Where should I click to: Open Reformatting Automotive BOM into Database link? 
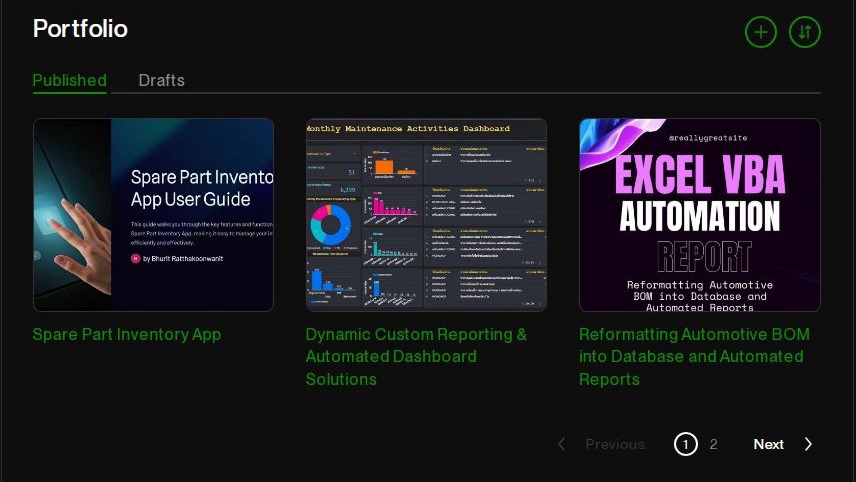[x=694, y=356]
